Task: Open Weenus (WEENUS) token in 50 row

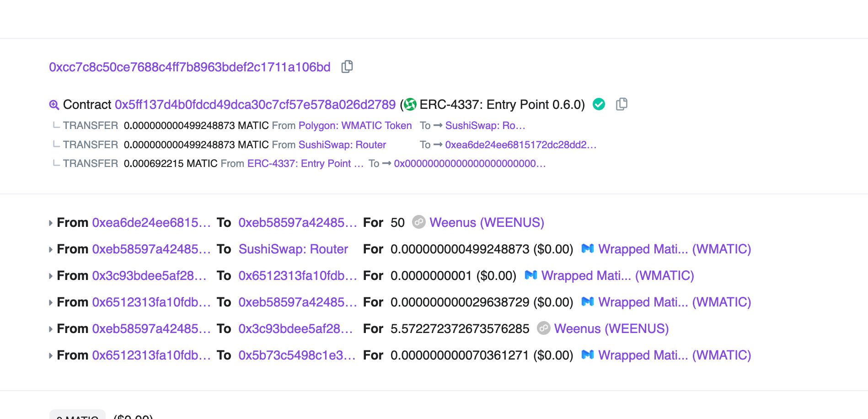Action: tap(487, 222)
